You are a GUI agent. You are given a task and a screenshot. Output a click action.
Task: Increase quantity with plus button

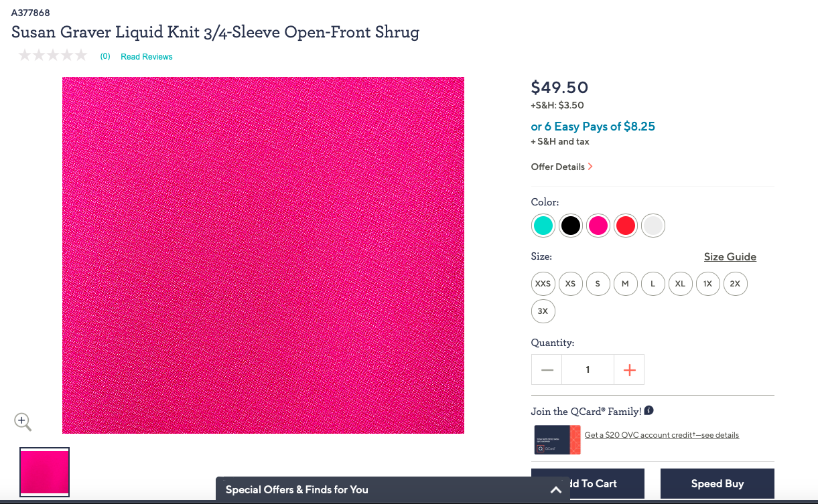click(x=629, y=369)
